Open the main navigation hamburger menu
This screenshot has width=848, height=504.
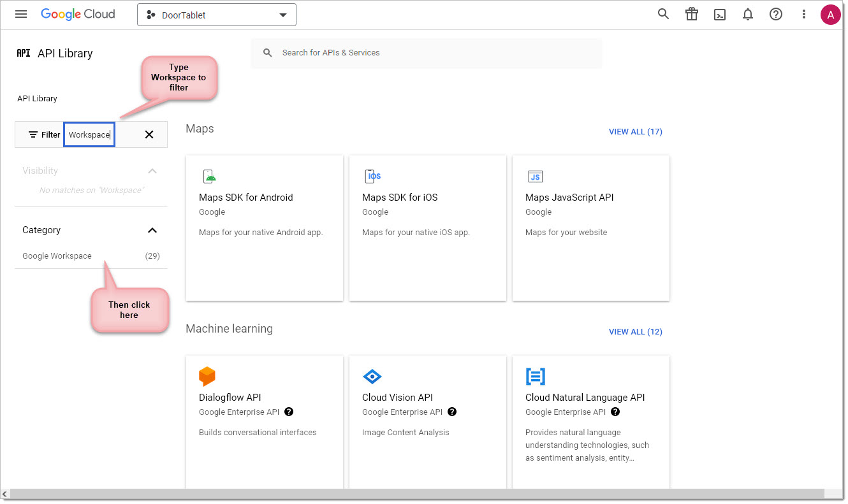pos(21,14)
